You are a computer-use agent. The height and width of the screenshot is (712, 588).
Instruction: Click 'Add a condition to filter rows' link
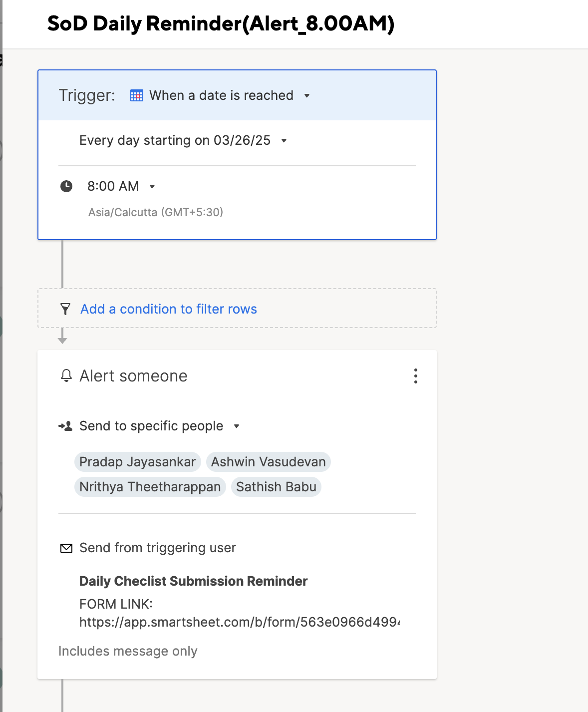pos(169,309)
